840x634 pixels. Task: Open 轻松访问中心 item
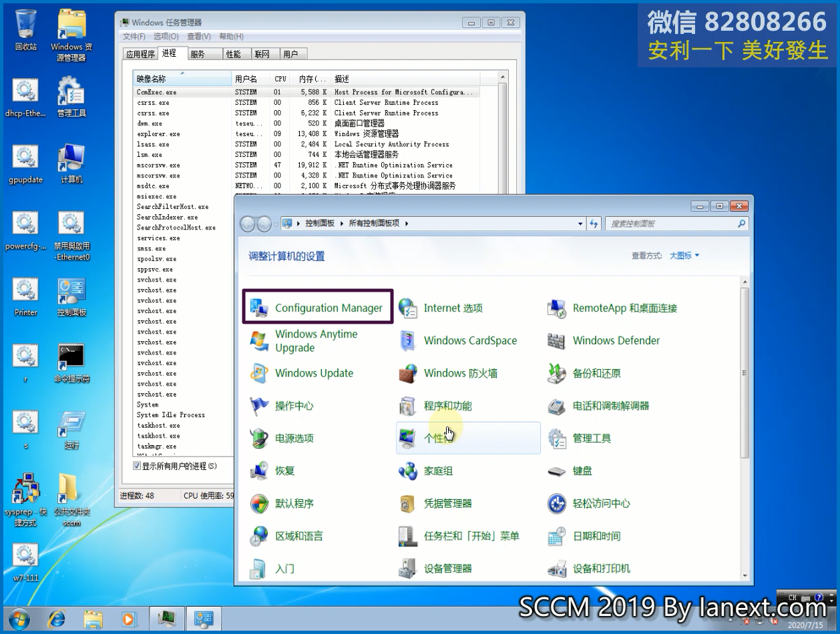point(590,503)
